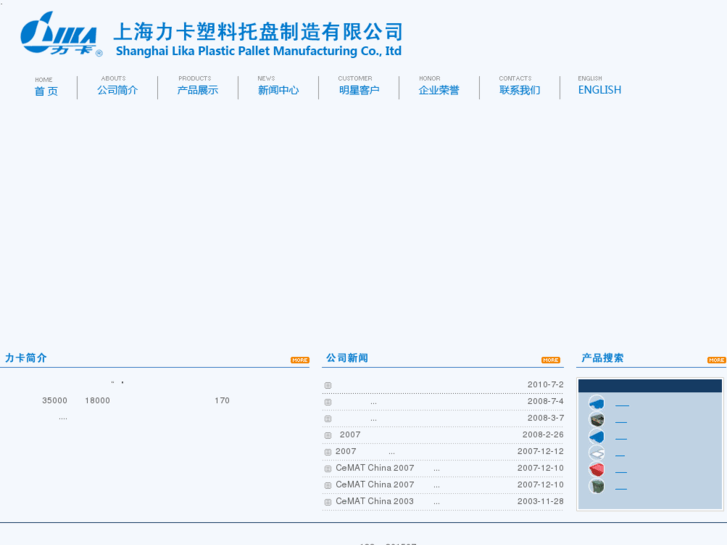
Task: Click the Lika company logo
Action: click(x=60, y=35)
